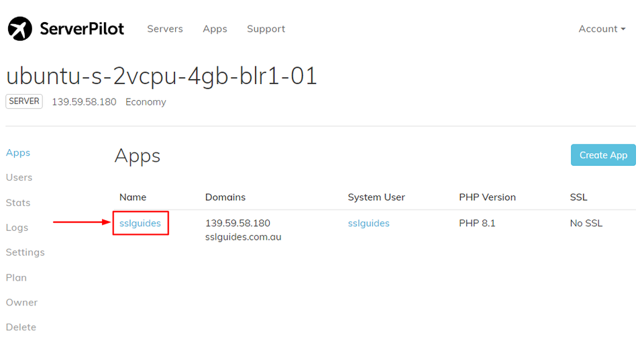Select Users in the left sidebar
This screenshot has width=644, height=339.
(x=19, y=177)
